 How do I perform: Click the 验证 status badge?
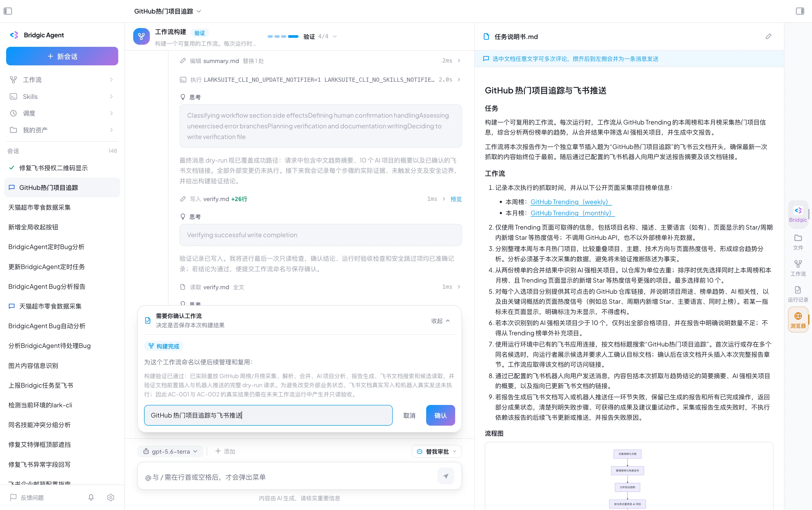(199, 33)
